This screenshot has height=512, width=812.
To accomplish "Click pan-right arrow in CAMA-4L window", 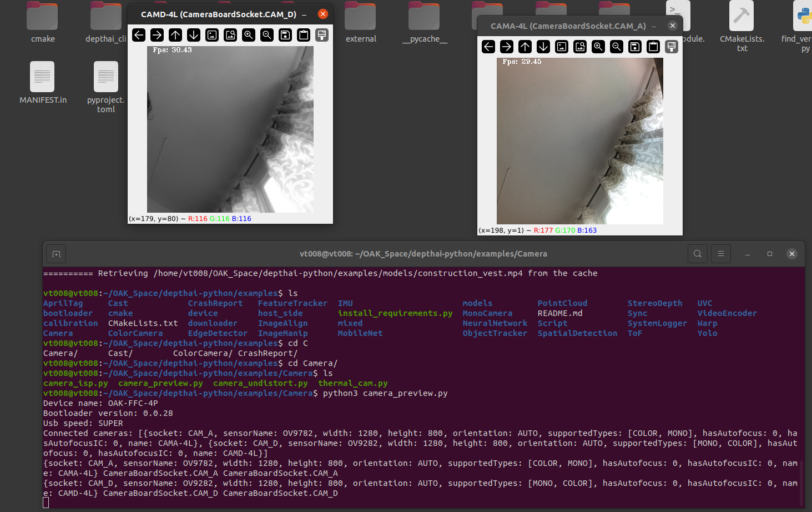I will [507, 47].
